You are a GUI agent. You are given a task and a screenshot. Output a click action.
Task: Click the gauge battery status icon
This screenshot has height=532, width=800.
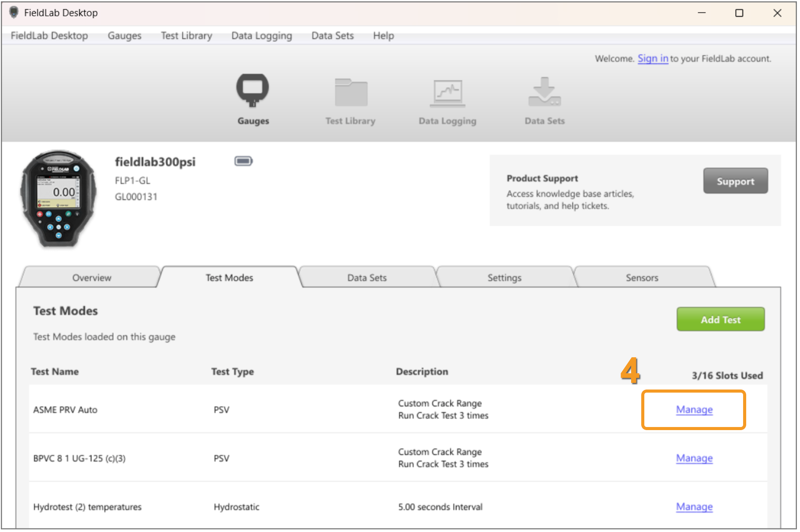click(x=243, y=161)
